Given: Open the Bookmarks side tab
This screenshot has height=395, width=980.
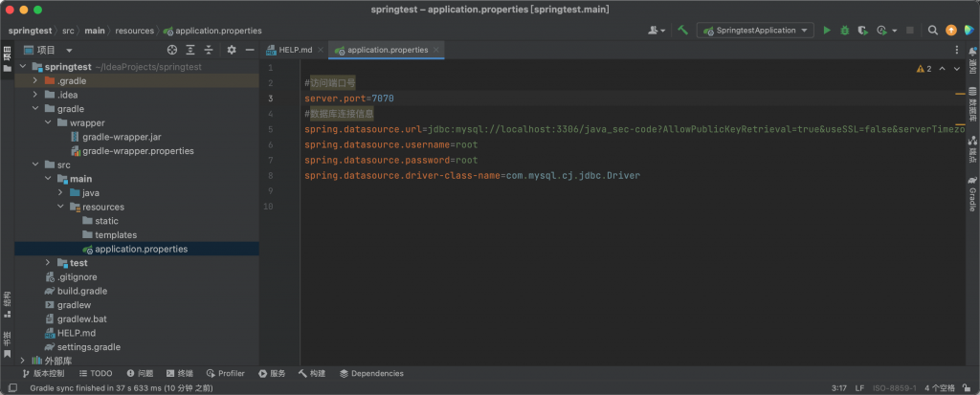Looking at the screenshot, I should (x=8, y=343).
